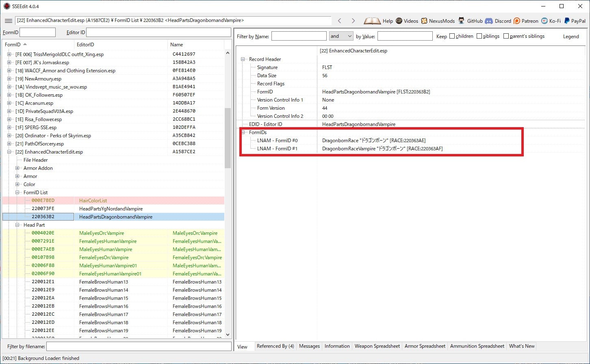Click the back navigation arrow
Viewport: 590px width, 364px height.
click(340, 21)
